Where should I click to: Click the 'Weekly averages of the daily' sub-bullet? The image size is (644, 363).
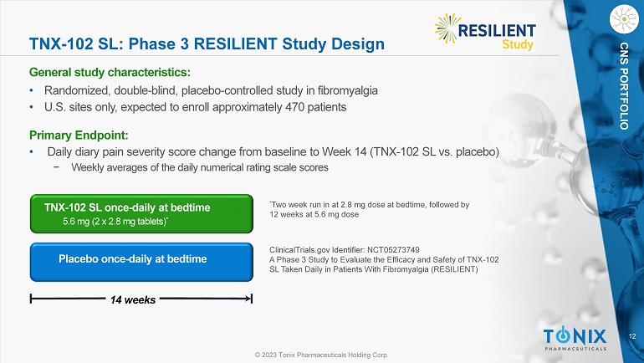coord(200,167)
